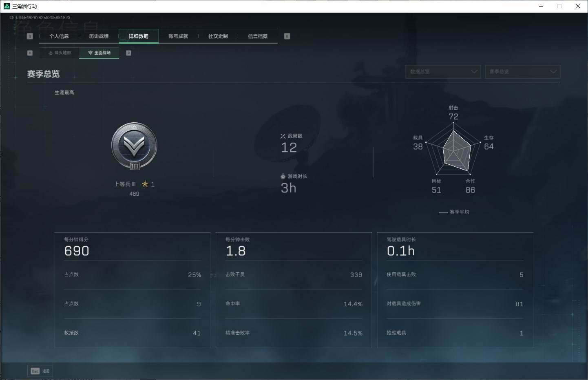Click the A previous-mode key icon
The image size is (588, 380).
click(30, 53)
